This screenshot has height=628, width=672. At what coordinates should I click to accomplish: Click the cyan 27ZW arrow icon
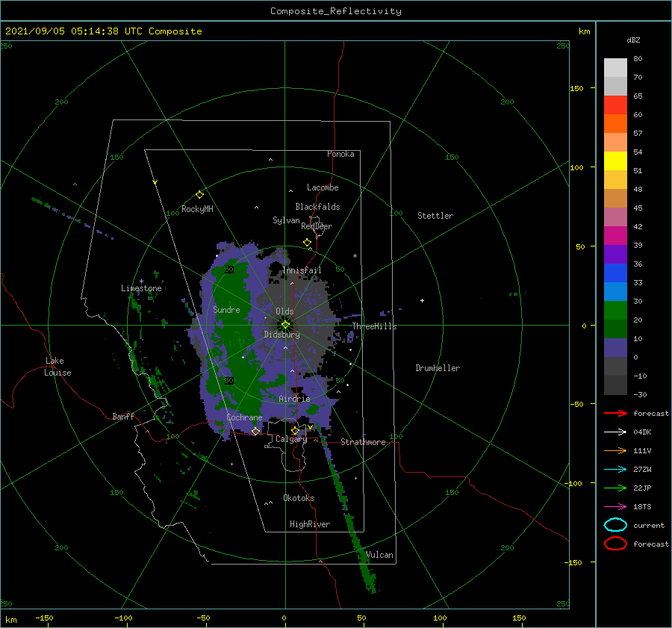(615, 470)
